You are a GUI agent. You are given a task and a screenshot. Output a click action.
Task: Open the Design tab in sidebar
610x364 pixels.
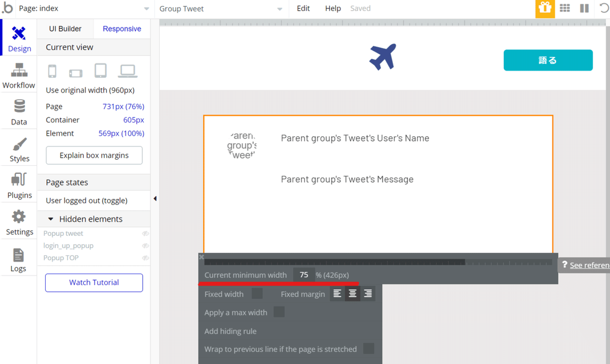click(19, 39)
